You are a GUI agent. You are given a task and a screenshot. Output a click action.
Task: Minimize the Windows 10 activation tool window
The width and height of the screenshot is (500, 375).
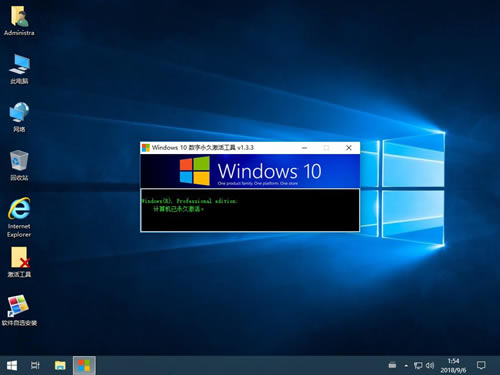[x=304, y=148]
